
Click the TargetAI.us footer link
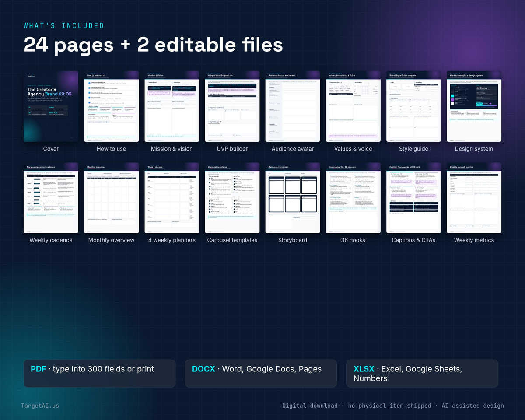click(40, 406)
